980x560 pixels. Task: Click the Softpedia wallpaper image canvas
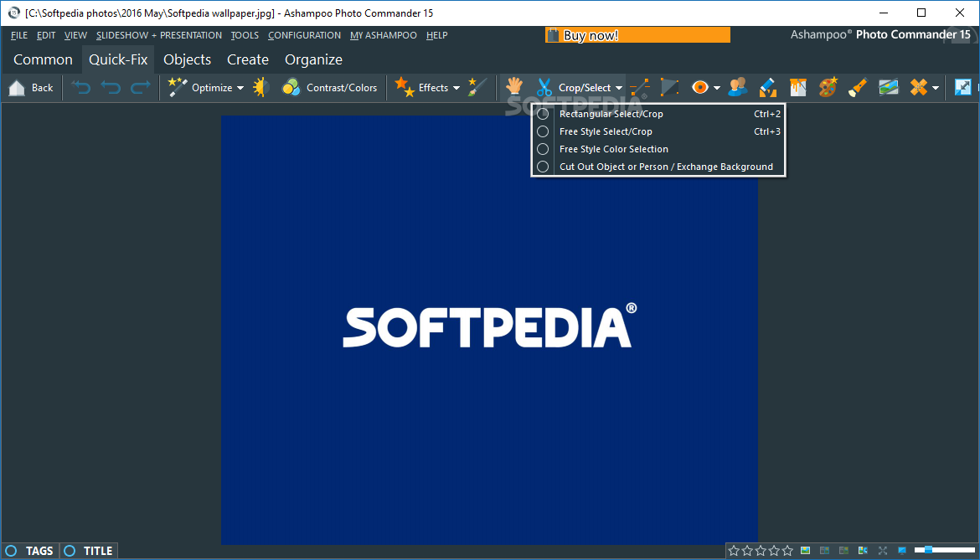pos(489,330)
